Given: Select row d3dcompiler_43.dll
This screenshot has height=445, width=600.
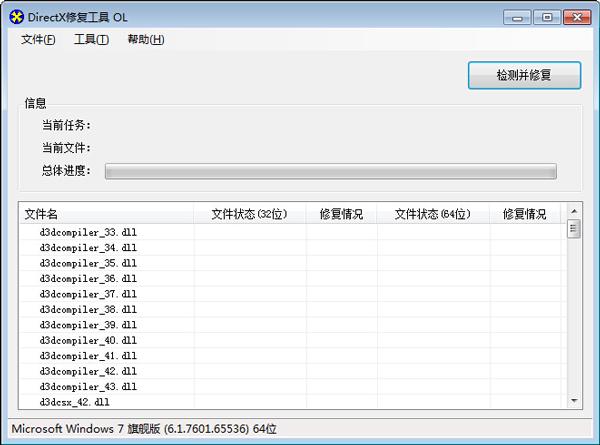Looking at the screenshot, I should tap(293, 386).
